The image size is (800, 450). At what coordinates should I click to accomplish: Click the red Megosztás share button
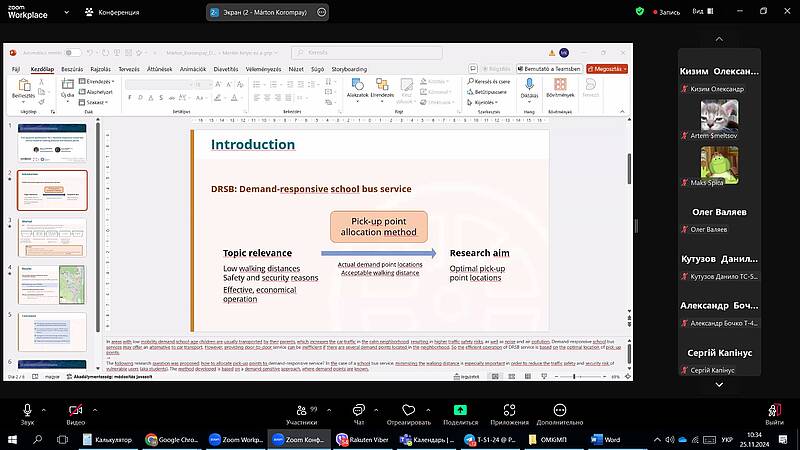tap(607, 69)
